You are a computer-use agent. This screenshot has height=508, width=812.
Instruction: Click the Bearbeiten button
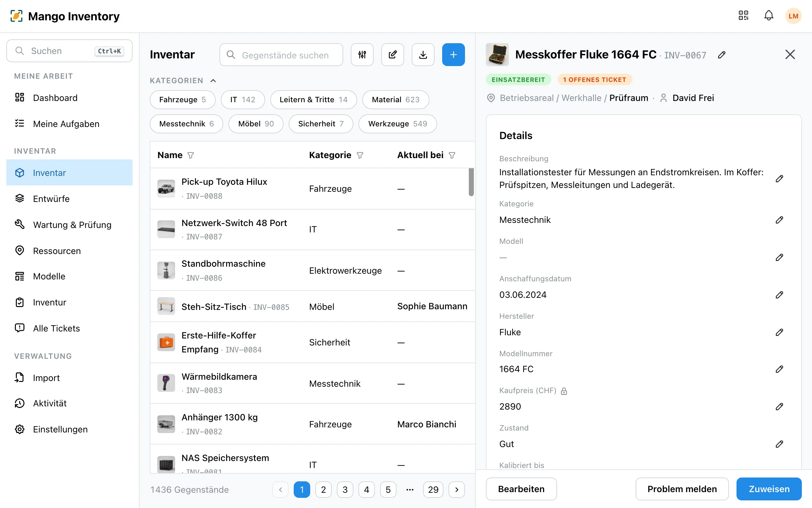(x=521, y=489)
